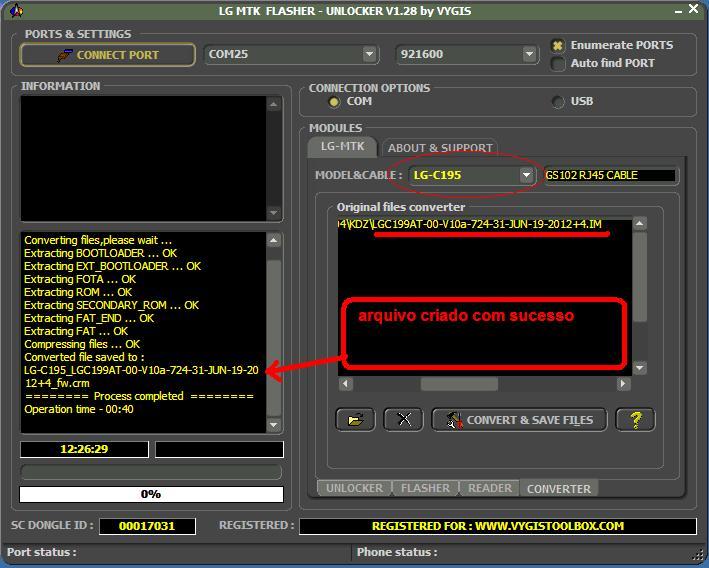The image size is (709, 568).
Task: Close the LG MTK Flasher window
Action: (x=693, y=9)
